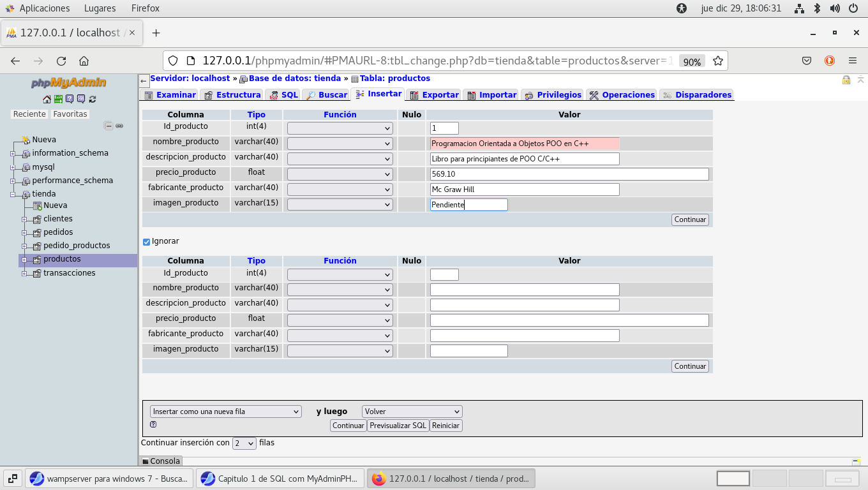
Task: Expand the mysql database tree node
Action: tap(13, 167)
